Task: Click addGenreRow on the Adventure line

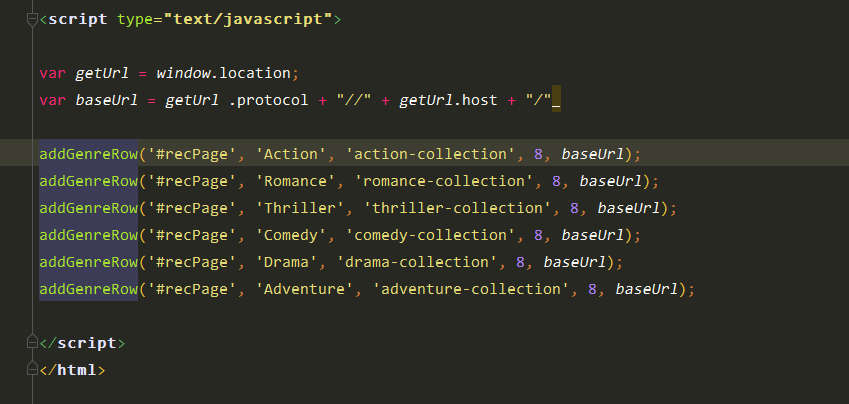Action: point(89,289)
